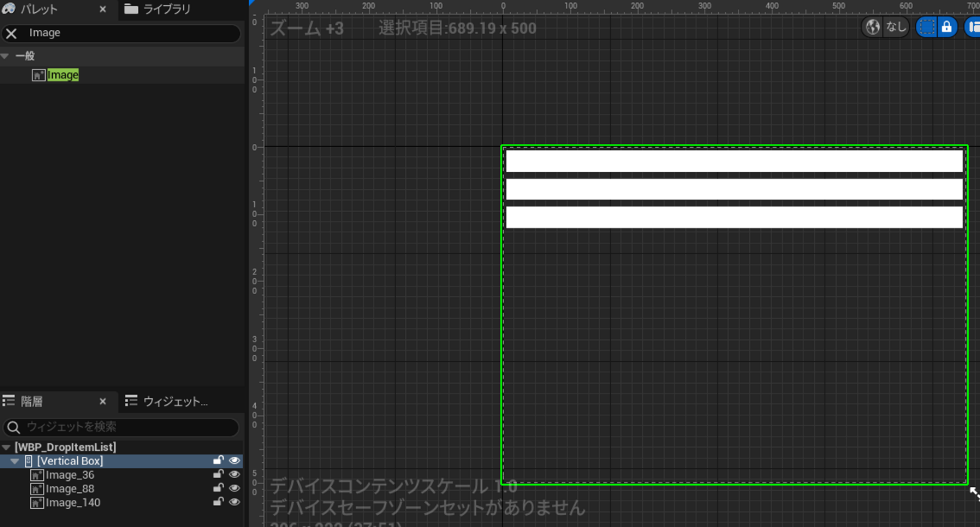The width and height of the screenshot is (980, 527).
Task: Select the Image widget in palette
Action: point(63,75)
